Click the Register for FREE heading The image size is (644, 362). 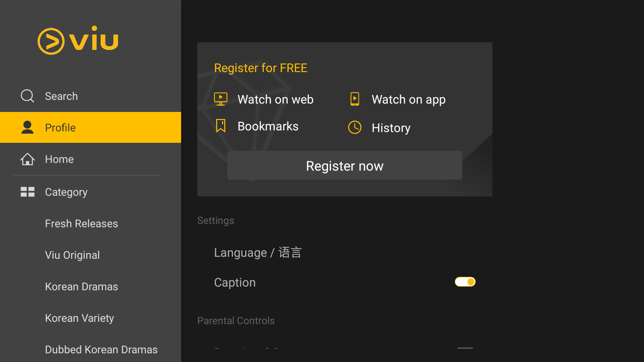[x=261, y=68]
